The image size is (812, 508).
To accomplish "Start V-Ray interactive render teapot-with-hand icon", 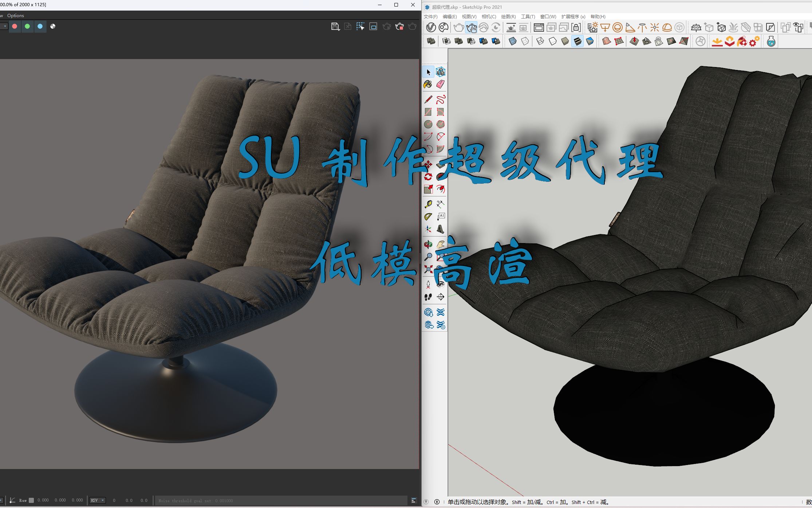I will tap(471, 27).
